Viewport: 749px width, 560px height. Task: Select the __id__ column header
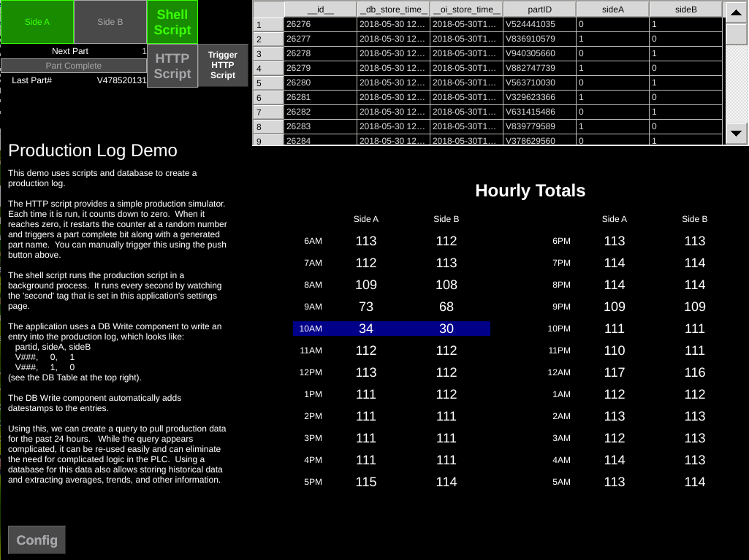(x=320, y=9)
